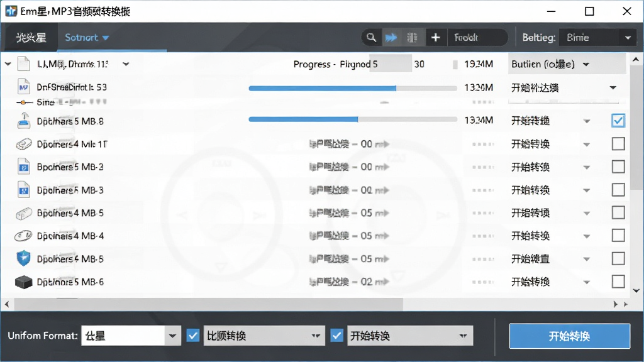The image size is (644, 362).
Task: Tick the checkbox for Bpolners 4 MB-5
Action: (618, 212)
